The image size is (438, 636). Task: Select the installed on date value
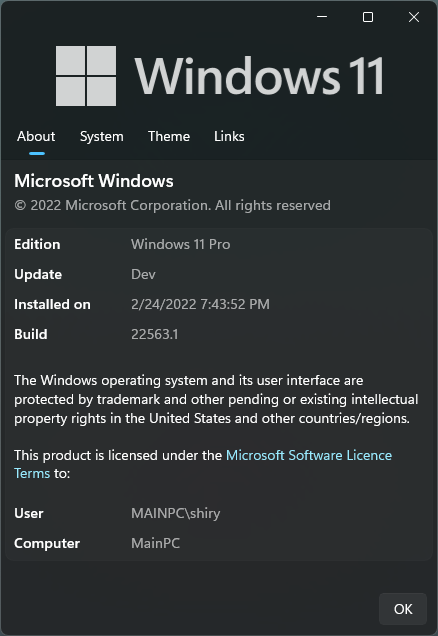click(200, 304)
